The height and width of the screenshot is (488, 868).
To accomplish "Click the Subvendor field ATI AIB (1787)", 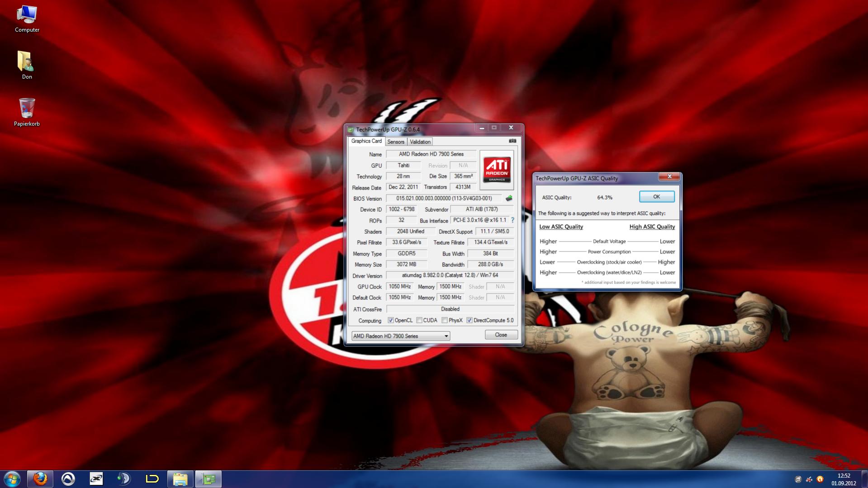I will coord(482,209).
